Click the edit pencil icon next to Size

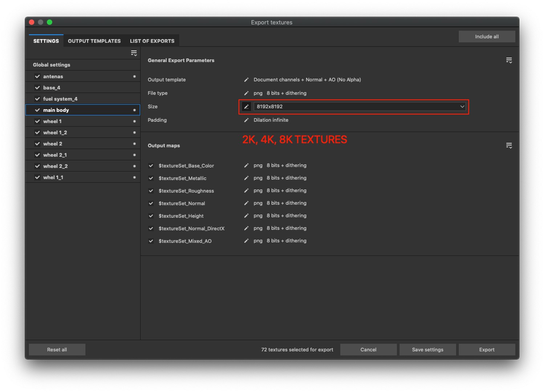(x=246, y=107)
